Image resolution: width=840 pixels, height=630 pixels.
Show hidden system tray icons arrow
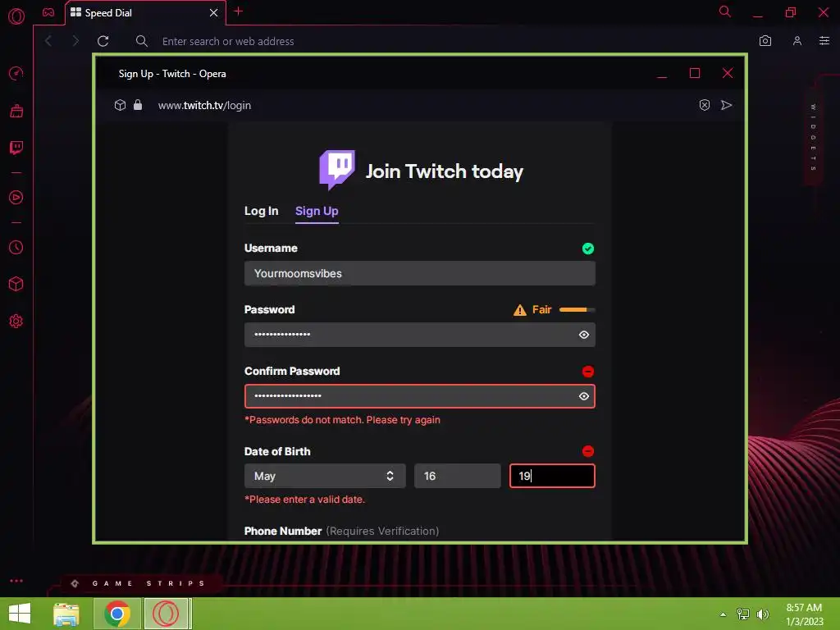[724, 614]
